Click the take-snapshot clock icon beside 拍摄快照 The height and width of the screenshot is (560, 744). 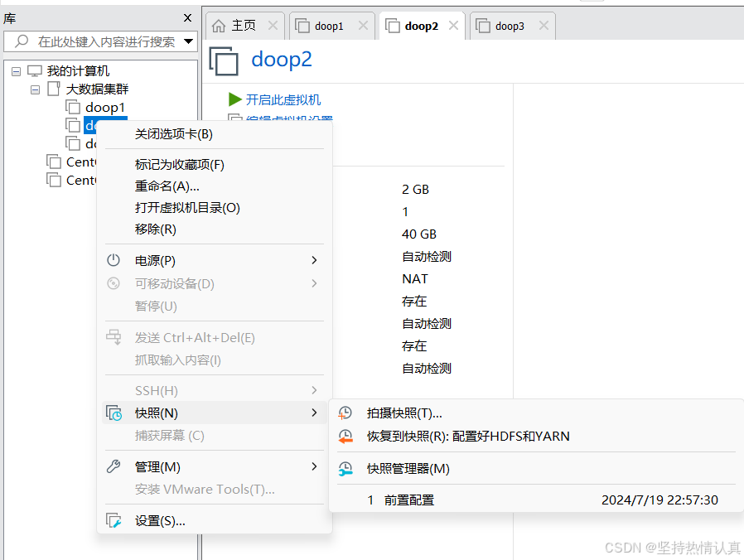pos(345,413)
